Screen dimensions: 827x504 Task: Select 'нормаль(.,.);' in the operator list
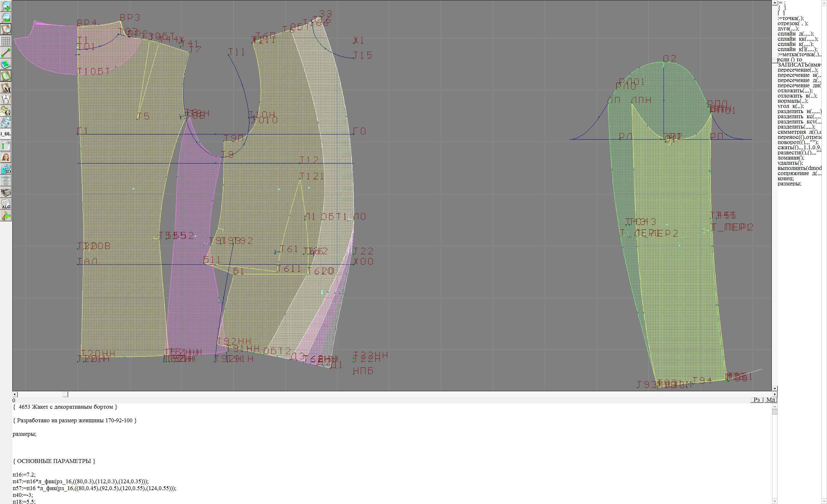pyautogui.click(x=792, y=101)
